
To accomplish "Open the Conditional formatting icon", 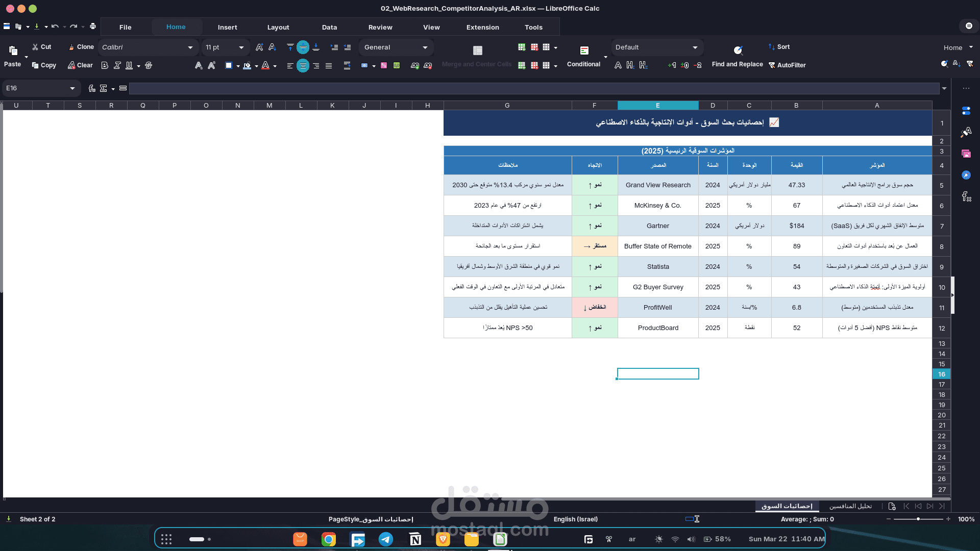I will click(584, 51).
